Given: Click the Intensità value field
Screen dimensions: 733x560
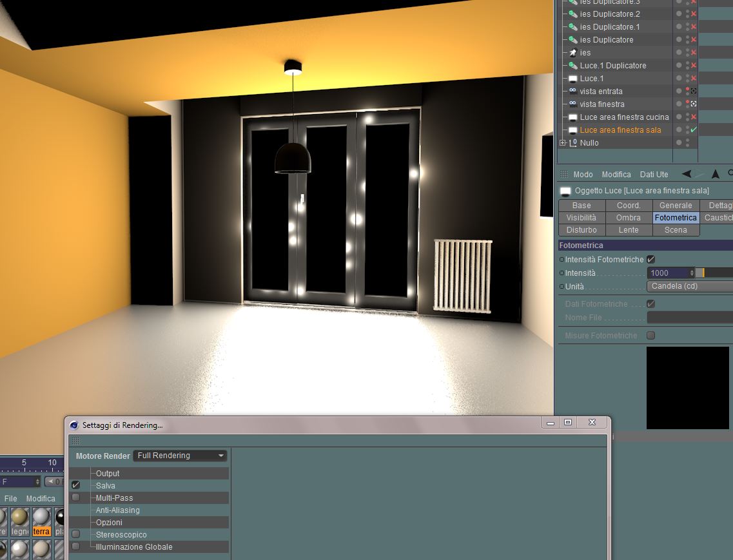Looking at the screenshot, I should click(671, 273).
